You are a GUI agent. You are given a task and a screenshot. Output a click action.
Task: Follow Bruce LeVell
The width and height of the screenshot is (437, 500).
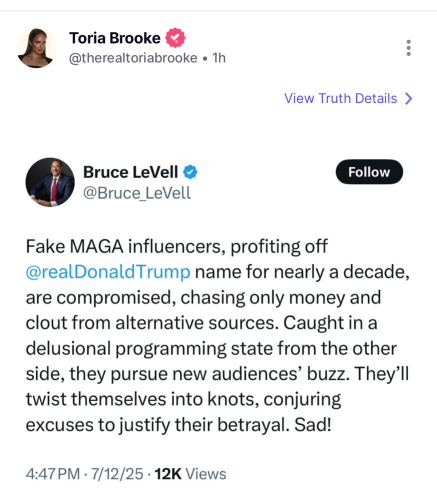(369, 172)
